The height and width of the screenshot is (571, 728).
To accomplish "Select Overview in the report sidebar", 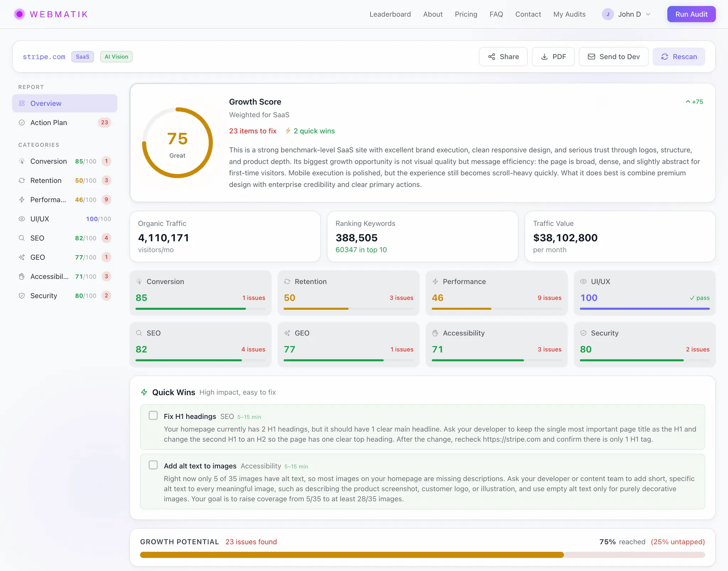I will [65, 103].
